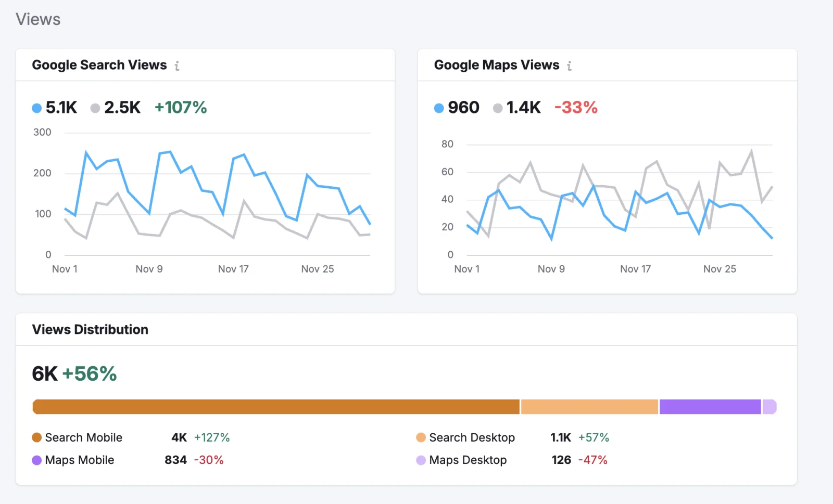The image size is (833, 504).
Task: Click blue dot beside 5.1K search views
Action: pyautogui.click(x=36, y=108)
